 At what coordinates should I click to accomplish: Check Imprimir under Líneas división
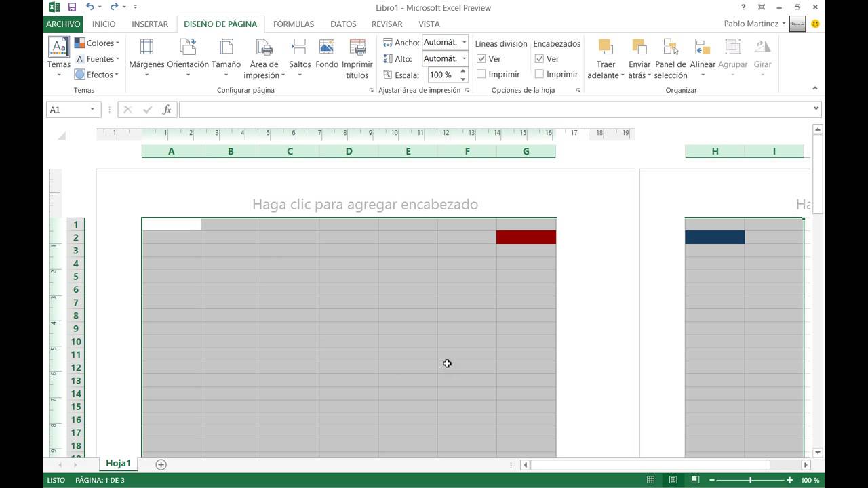click(481, 74)
